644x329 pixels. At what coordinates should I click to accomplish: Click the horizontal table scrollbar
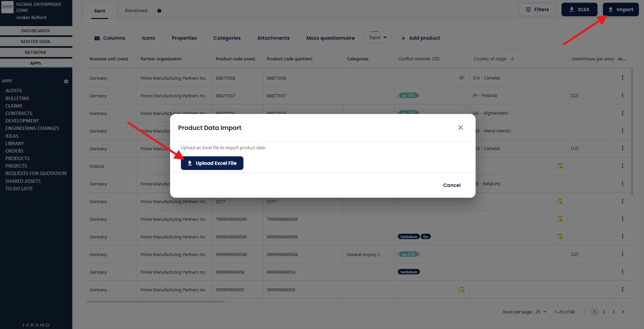(x=155, y=301)
